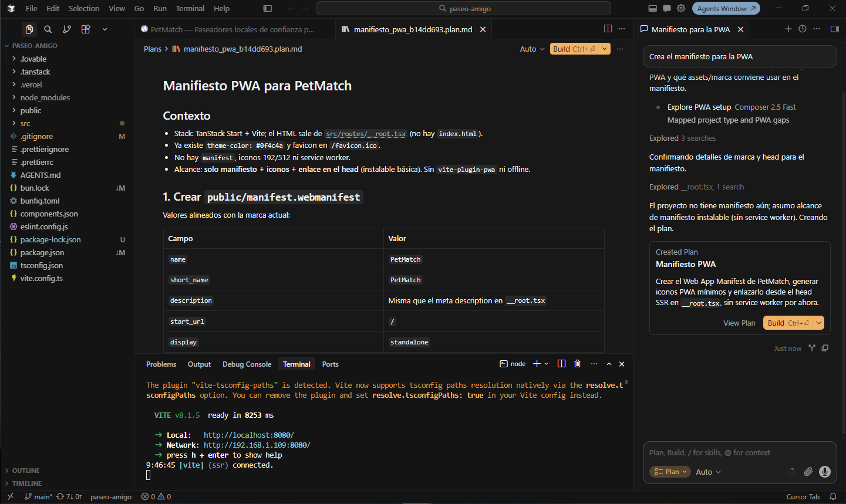This screenshot has height=504, width=846.
Task: Maximize the terminal panel with chevron
Action: pyautogui.click(x=609, y=364)
